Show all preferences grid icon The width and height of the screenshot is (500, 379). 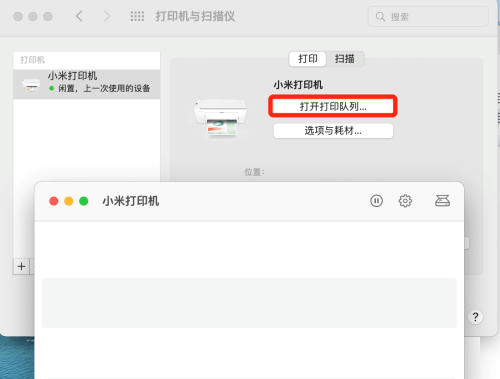tap(137, 16)
